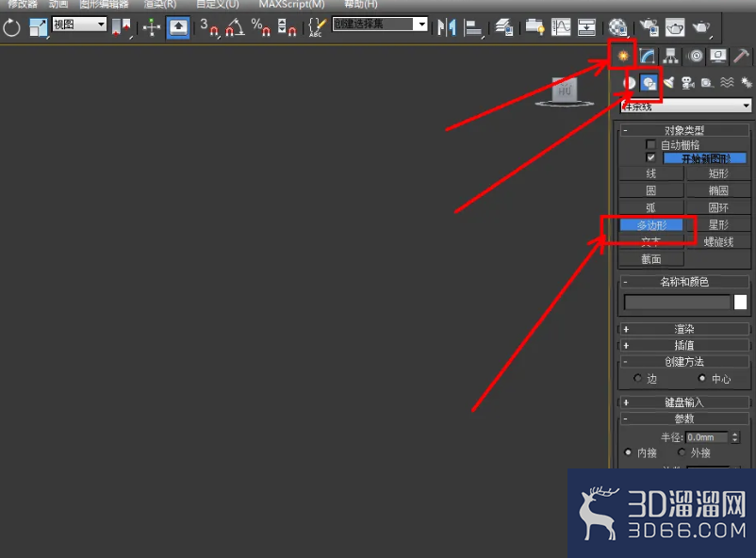Toggle the Angle Snap icon
756x558 pixels.
point(235,27)
